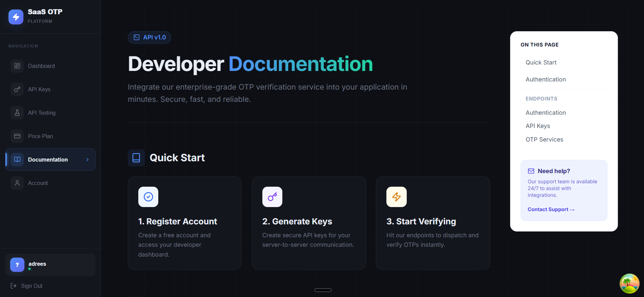Click the API Testing flask icon
Screen dimensions: 644x297
[x=17, y=113]
